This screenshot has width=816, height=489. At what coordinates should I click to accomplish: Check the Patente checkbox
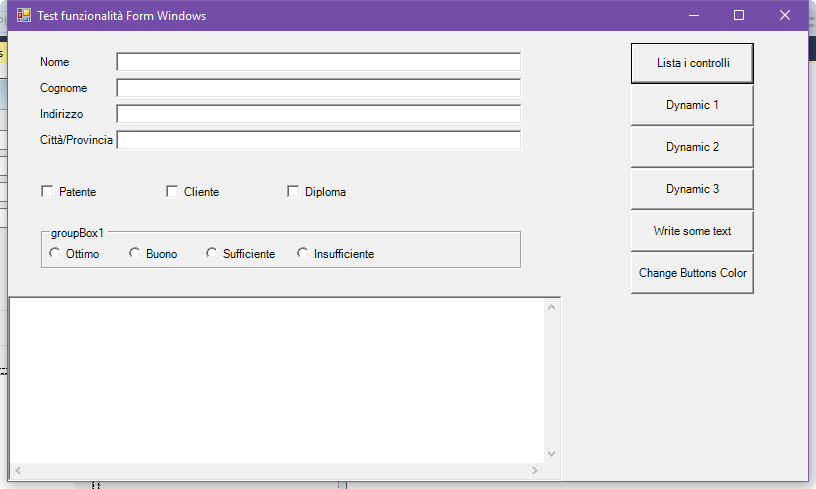[46, 191]
